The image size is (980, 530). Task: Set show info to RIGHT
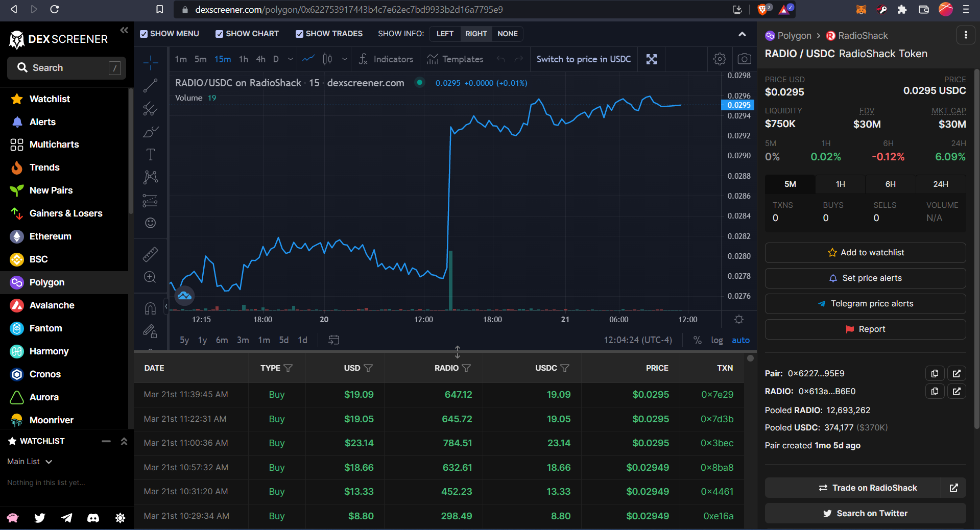(x=476, y=34)
